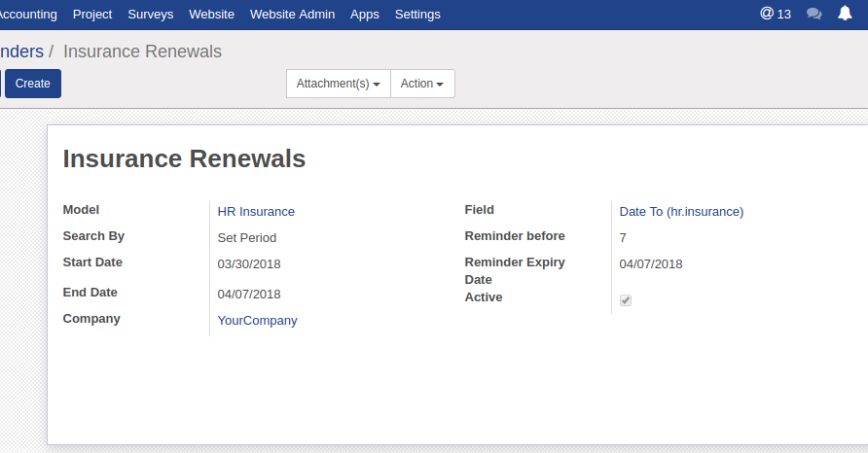Go back via the Reminders breadcrumb
Image resolution: width=868 pixels, height=453 pixels.
[x=21, y=52]
